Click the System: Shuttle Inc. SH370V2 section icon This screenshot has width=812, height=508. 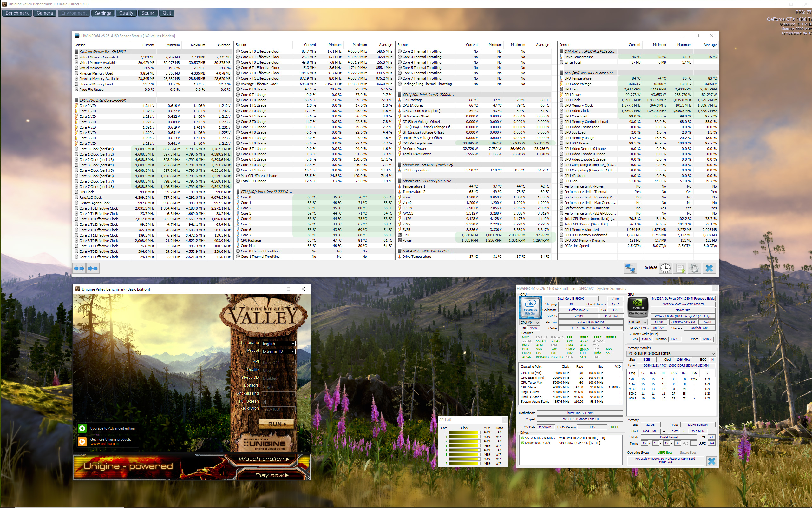tap(76, 52)
